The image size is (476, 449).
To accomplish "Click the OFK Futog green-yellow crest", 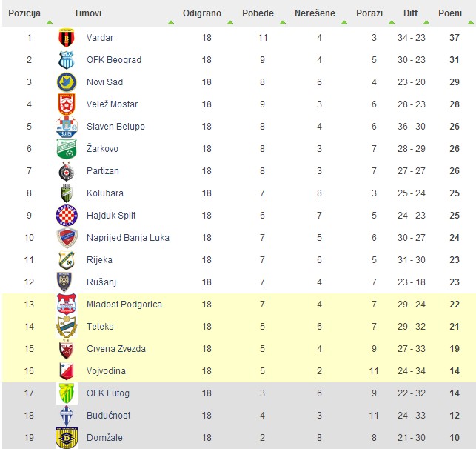I will [67, 393].
